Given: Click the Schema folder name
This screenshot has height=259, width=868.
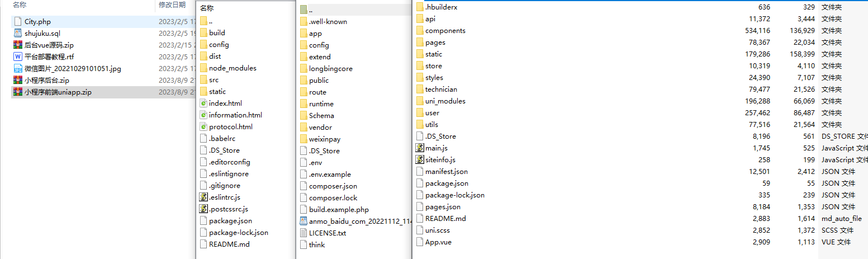Looking at the screenshot, I should (x=321, y=116).
